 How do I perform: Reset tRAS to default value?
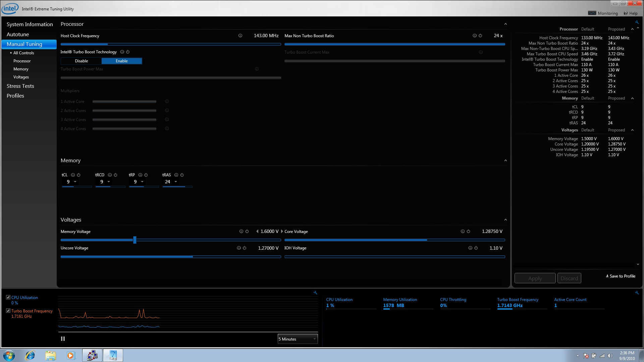(182, 175)
